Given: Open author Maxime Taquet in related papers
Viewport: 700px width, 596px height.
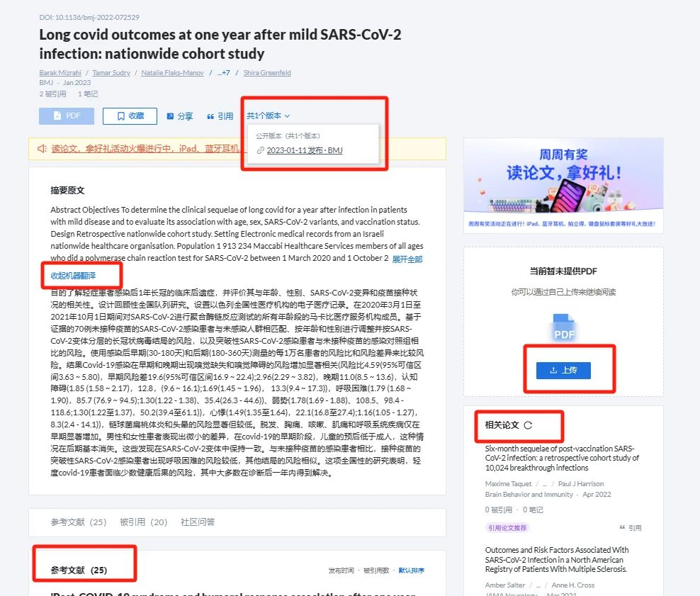Looking at the screenshot, I should [x=509, y=484].
